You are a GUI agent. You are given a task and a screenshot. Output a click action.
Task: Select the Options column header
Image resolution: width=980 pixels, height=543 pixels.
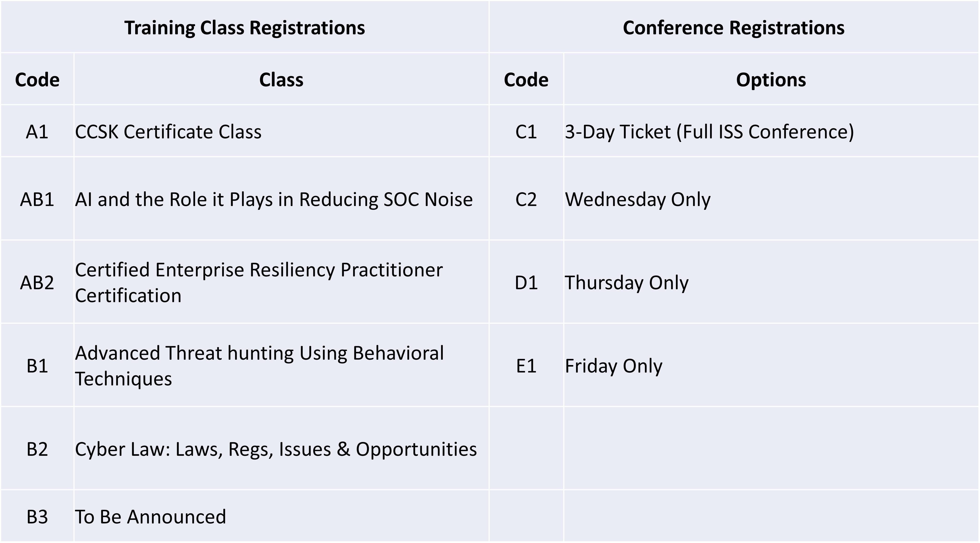pyautogui.click(x=771, y=79)
